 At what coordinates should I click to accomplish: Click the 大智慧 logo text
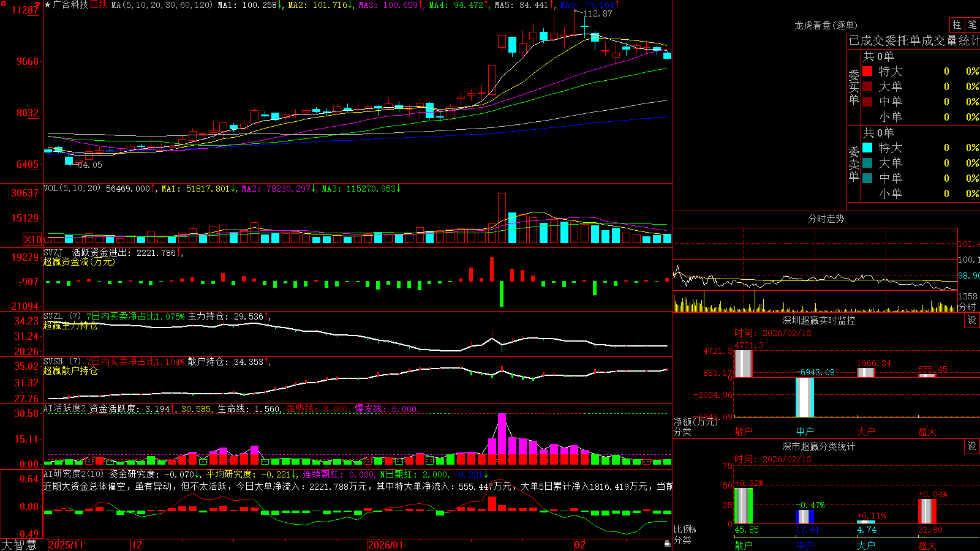(19, 545)
